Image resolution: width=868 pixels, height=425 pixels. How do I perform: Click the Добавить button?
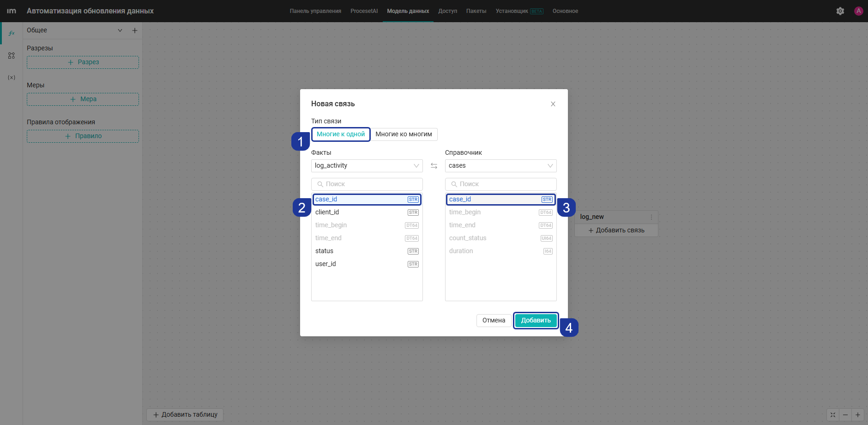click(536, 321)
